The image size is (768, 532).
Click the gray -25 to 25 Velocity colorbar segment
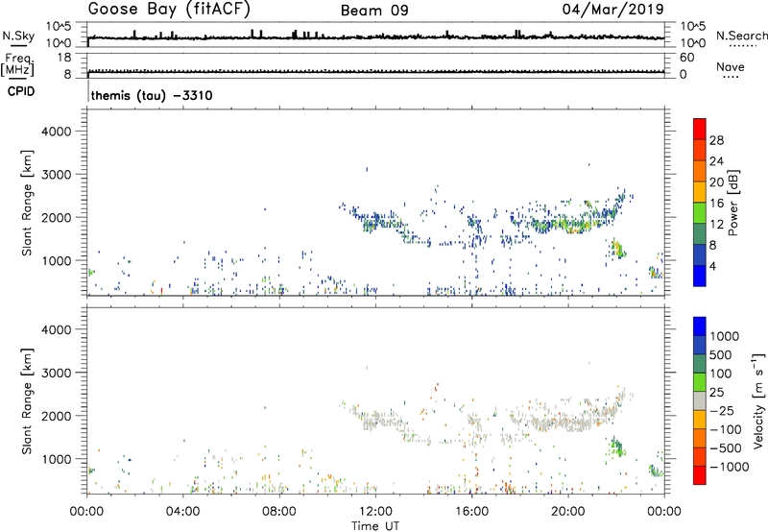coord(700,401)
